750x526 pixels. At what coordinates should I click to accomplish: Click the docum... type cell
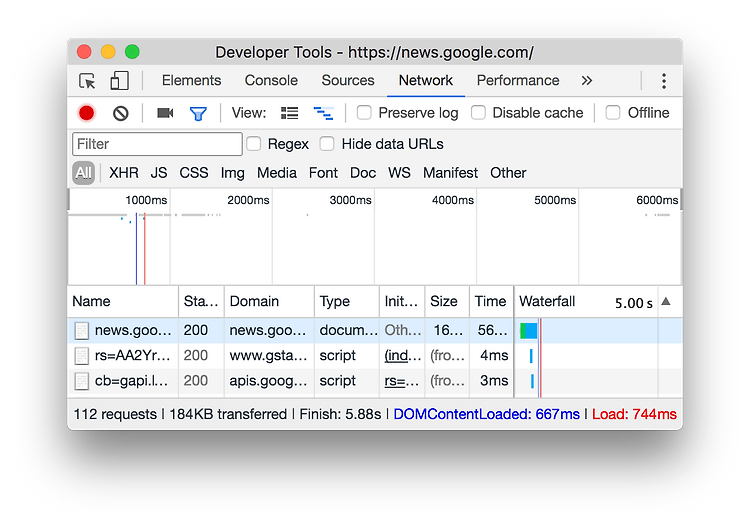click(x=349, y=330)
